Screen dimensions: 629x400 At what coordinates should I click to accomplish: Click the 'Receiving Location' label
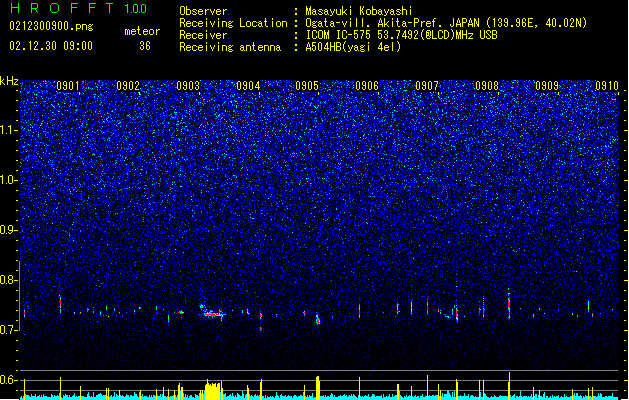(x=233, y=23)
